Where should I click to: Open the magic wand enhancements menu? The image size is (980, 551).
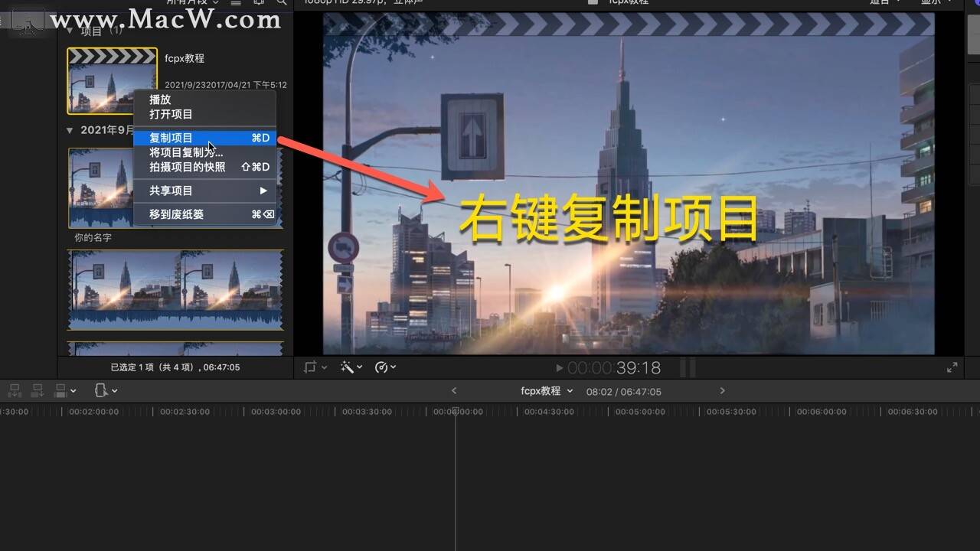click(351, 367)
